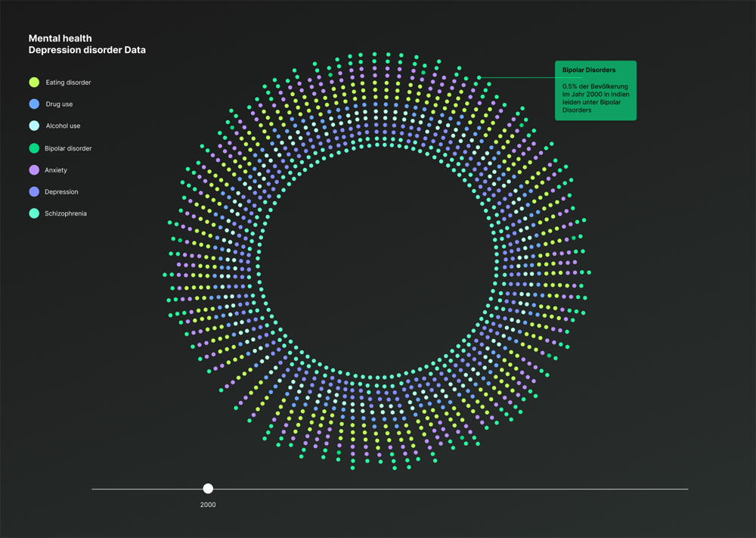
Task: Click the "Mental health Depression disorder Data" title
Action: point(87,44)
